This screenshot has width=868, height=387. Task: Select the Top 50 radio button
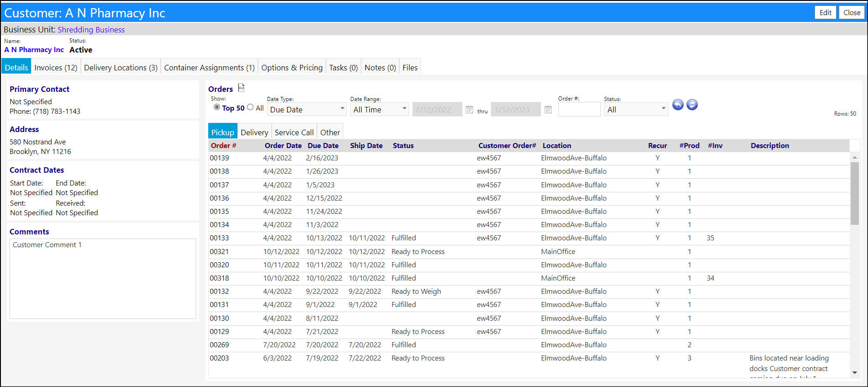pyautogui.click(x=217, y=107)
